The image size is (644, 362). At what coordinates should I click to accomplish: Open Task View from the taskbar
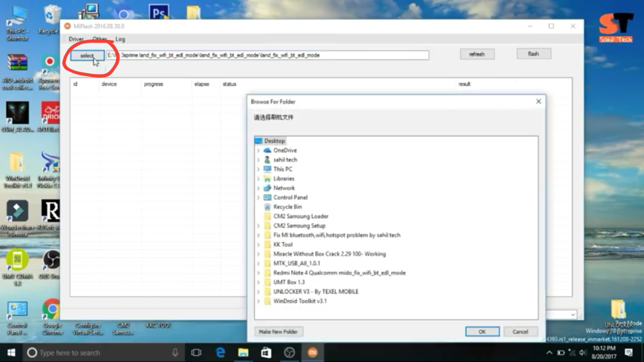point(196,353)
